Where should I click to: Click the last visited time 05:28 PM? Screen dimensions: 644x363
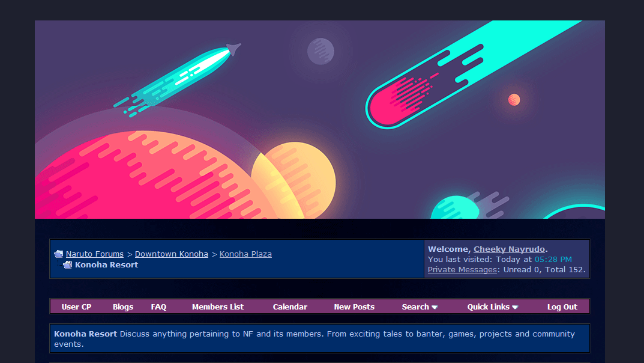point(553,260)
